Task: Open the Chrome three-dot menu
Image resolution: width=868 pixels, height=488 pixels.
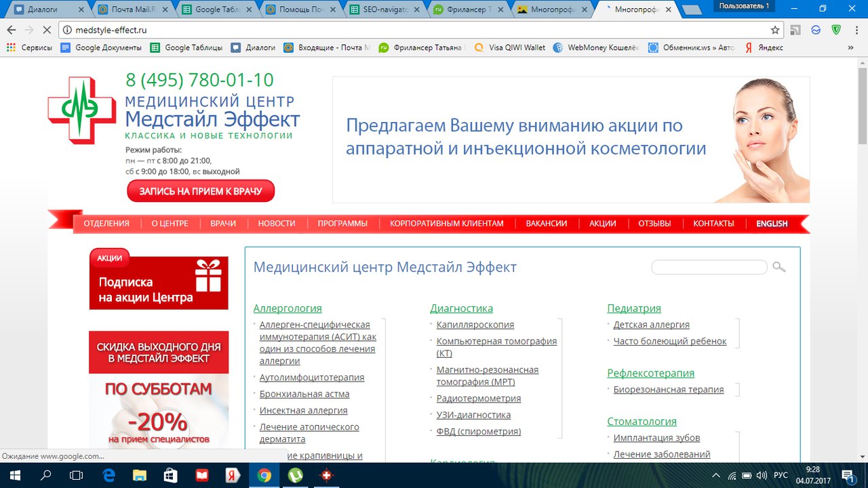Action: (856, 30)
